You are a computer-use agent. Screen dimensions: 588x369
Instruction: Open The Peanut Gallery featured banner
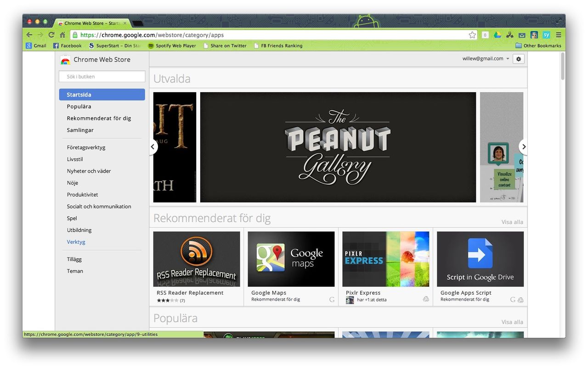pos(338,147)
